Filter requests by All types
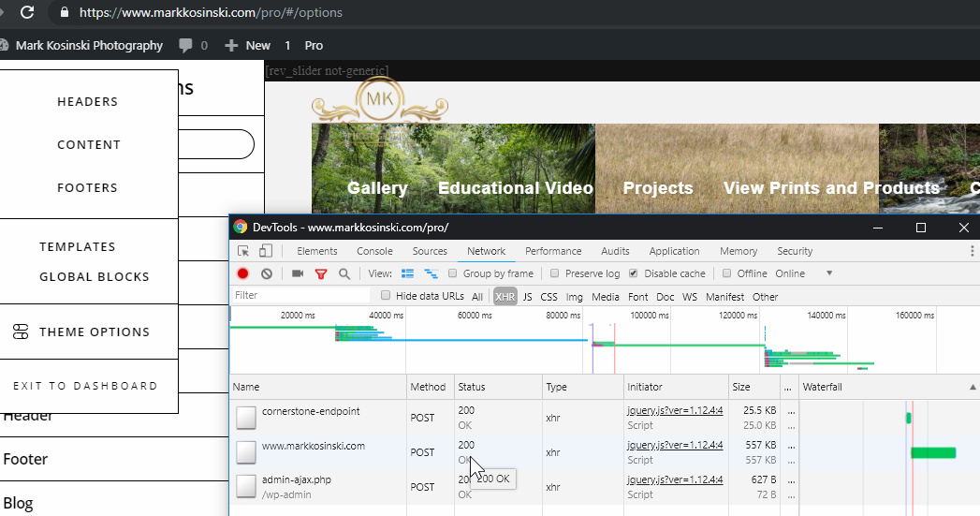This screenshot has width=980, height=516. (477, 297)
